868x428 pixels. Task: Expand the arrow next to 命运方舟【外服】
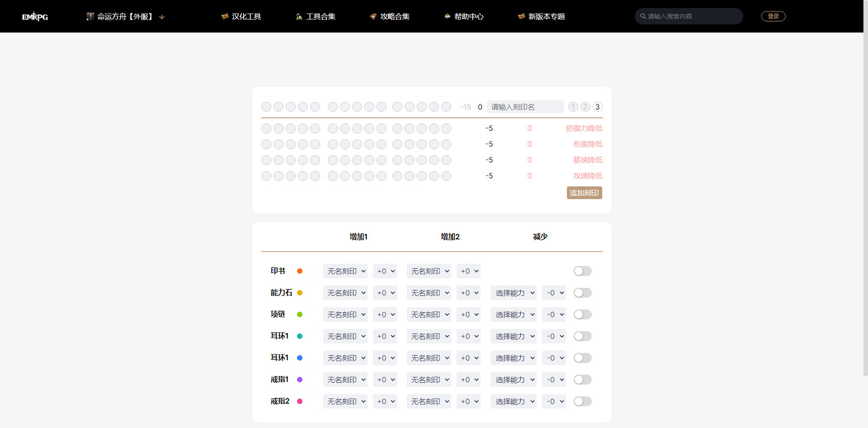pyautogui.click(x=161, y=17)
